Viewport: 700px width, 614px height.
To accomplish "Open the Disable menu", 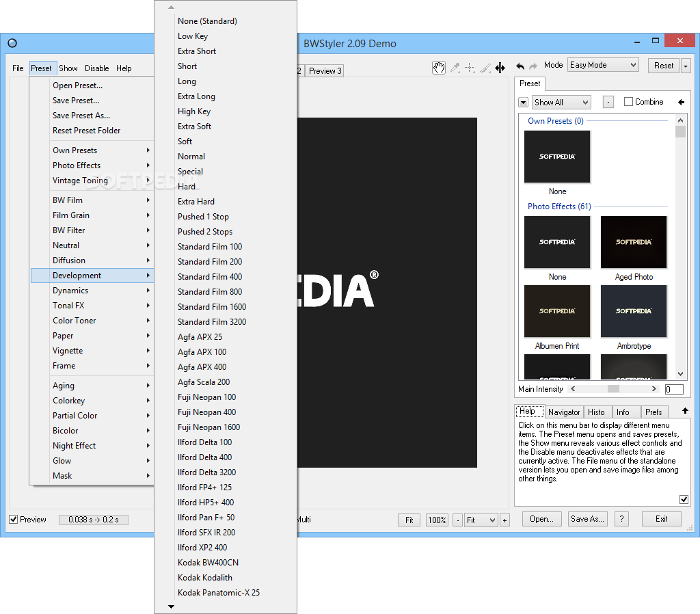I will coord(97,68).
